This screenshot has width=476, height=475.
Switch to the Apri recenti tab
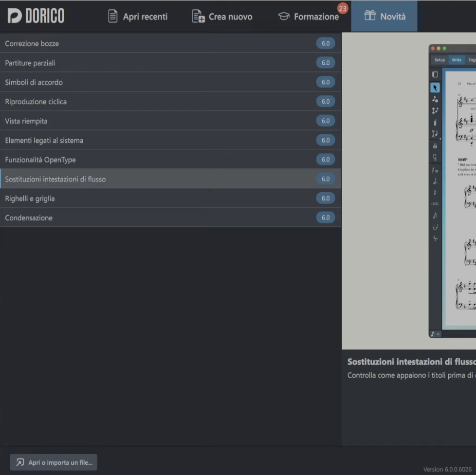138,17
